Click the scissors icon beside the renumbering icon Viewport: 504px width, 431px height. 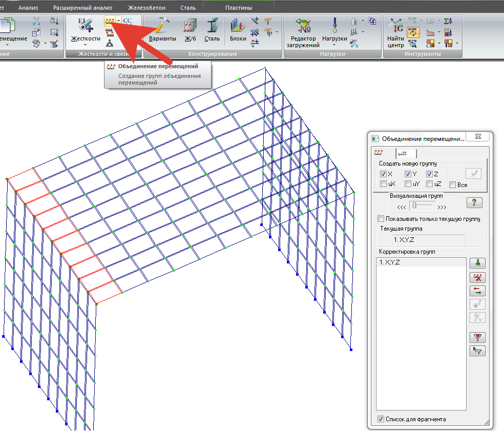pyautogui.click(x=36, y=21)
